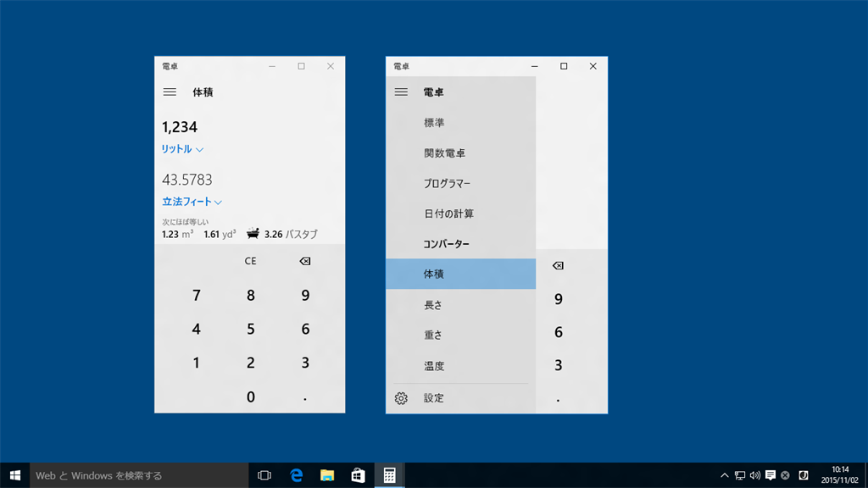Click the 1,234 input value

click(x=180, y=127)
